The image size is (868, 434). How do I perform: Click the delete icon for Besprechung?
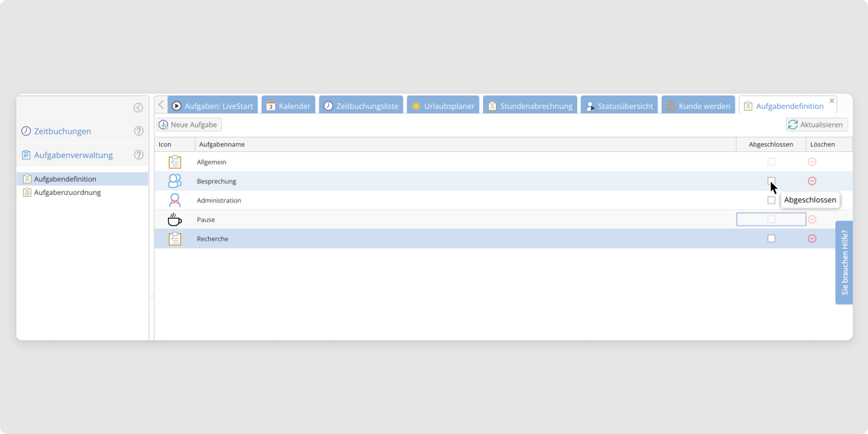point(812,181)
